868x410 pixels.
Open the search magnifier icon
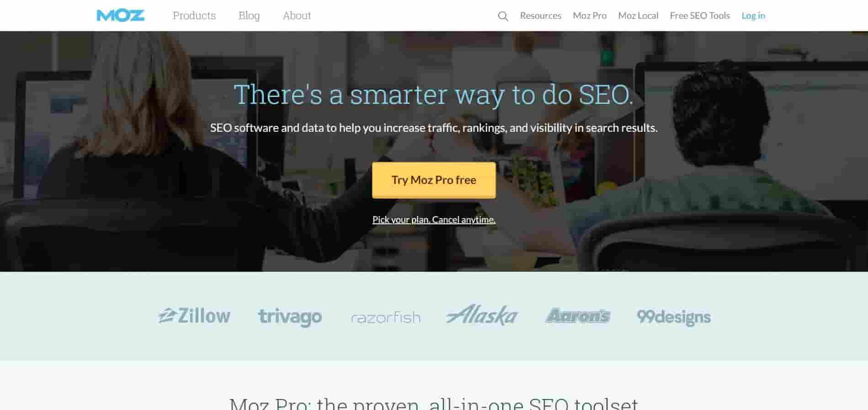[x=503, y=16]
